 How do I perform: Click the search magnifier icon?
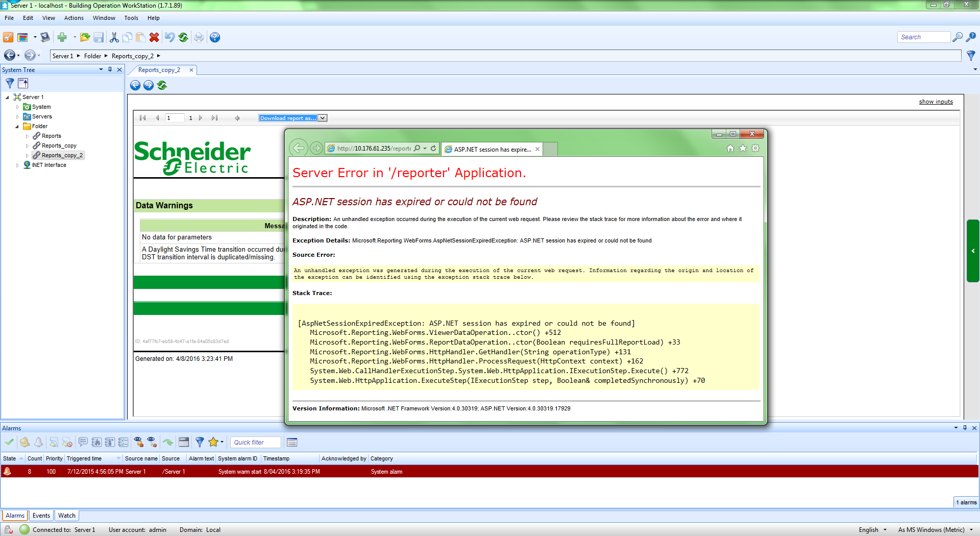[958, 37]
